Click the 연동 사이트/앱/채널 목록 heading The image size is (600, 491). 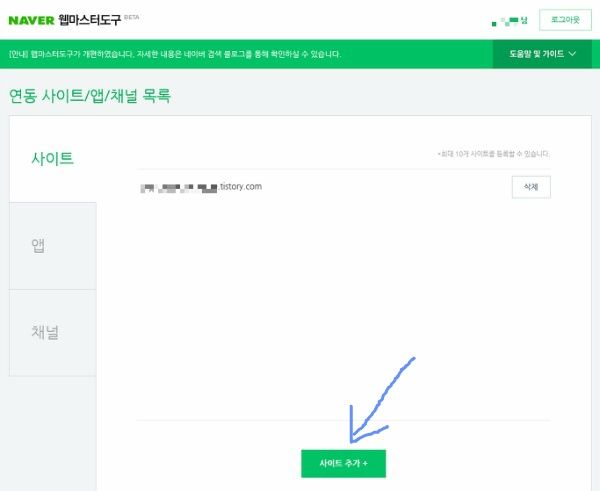click(90, 96)
